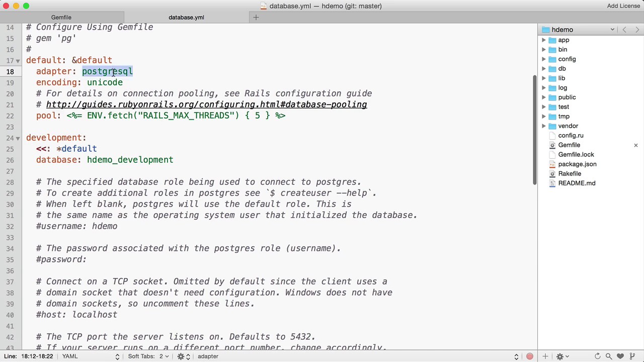
Task: Expand the app folder
Action: pyautogui.click(x=543, y=40)
